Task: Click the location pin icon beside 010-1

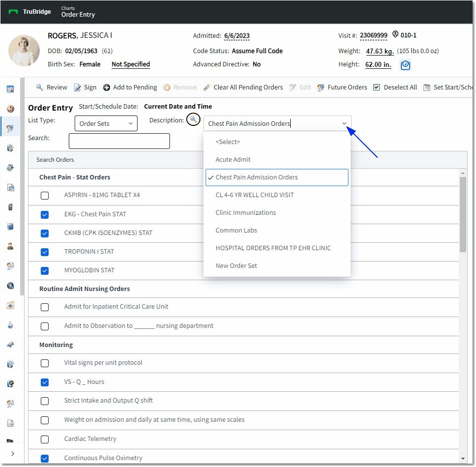Action: point(395,34)
